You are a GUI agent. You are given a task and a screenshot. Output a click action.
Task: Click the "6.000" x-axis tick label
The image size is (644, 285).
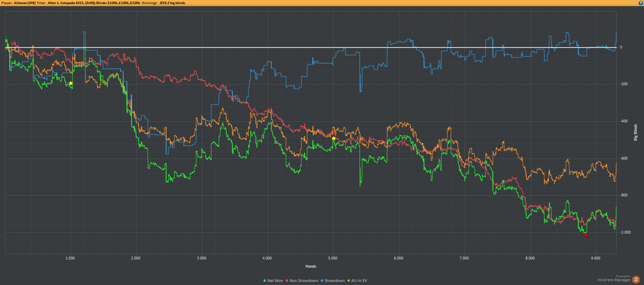(x=398, y=258)
